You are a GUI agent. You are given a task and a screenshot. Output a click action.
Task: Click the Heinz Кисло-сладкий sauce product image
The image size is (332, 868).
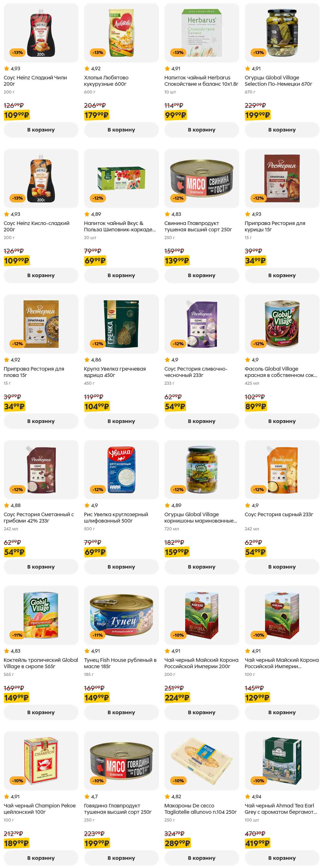pos(41,178)
